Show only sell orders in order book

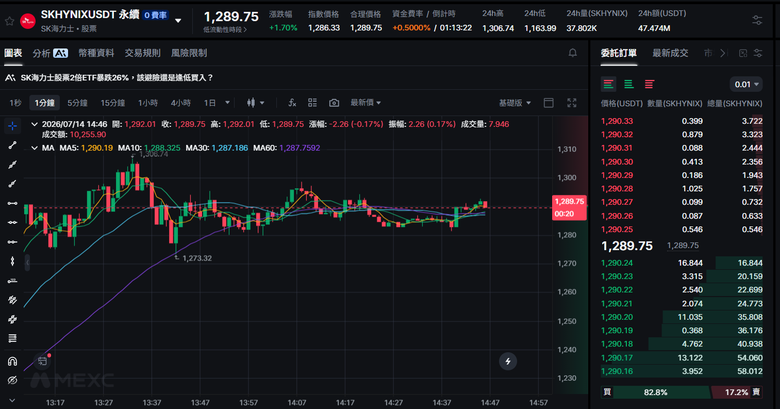click(x=649, y=84)
